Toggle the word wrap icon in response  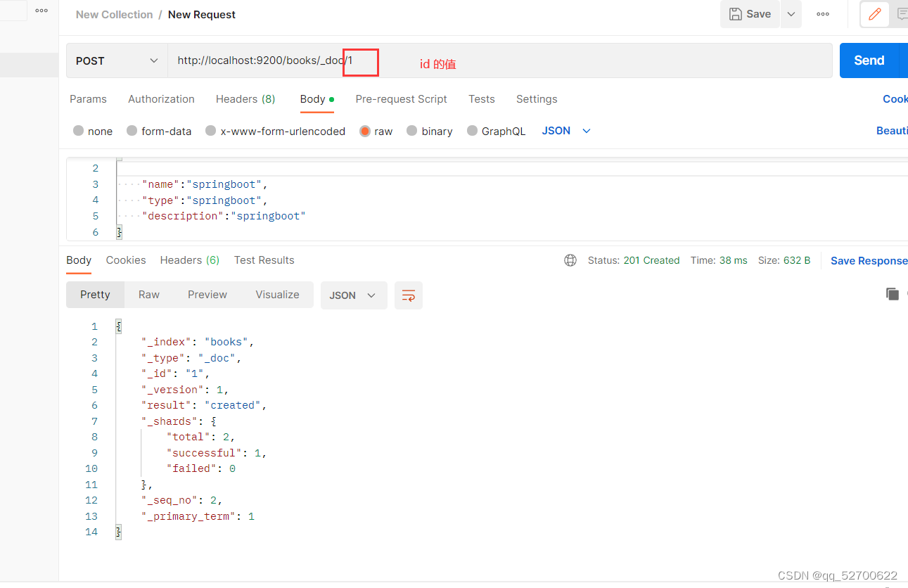point(409,295)
